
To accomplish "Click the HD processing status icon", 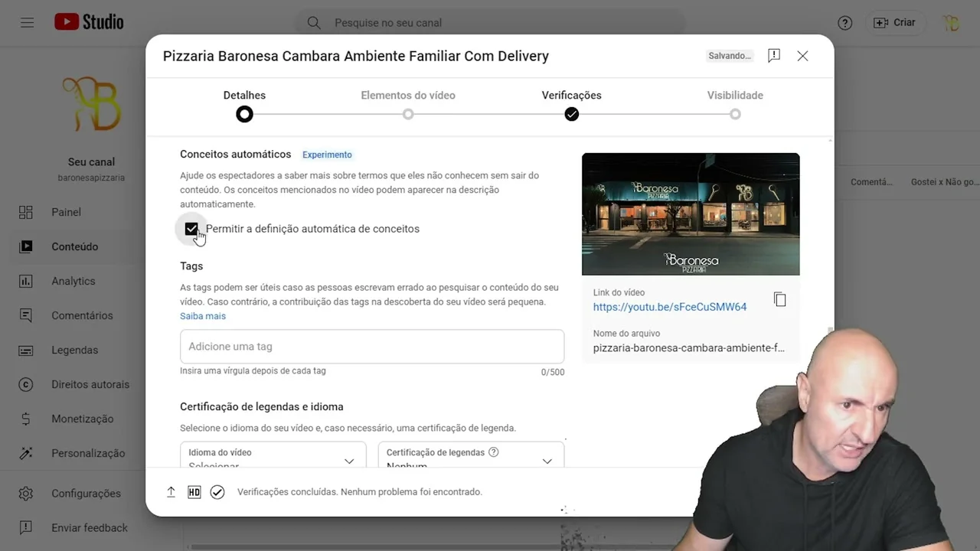I will pyautogui.click(x=194, y=492).
